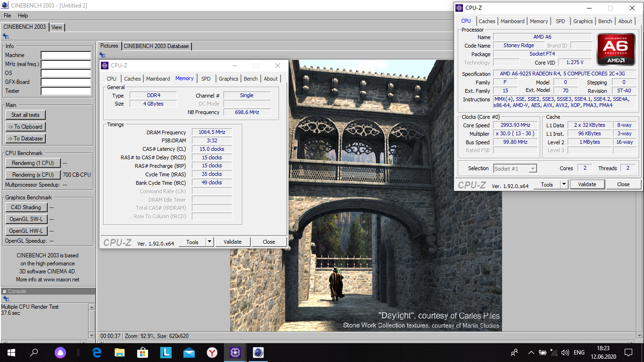The width and height of the screenshot is (644, 362).
Task: Click the pin icon beneath the Pictures tab
Action: pos(102,55)
